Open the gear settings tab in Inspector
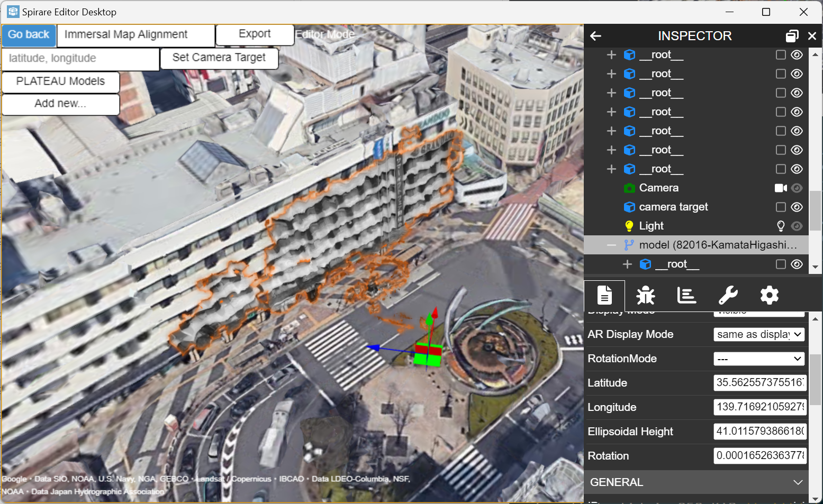The height and width of the screenshot is (504, 823). point(769,295)
